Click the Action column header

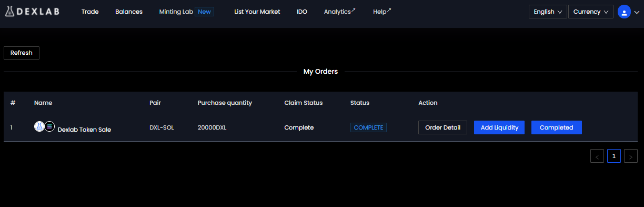point(428,103)
